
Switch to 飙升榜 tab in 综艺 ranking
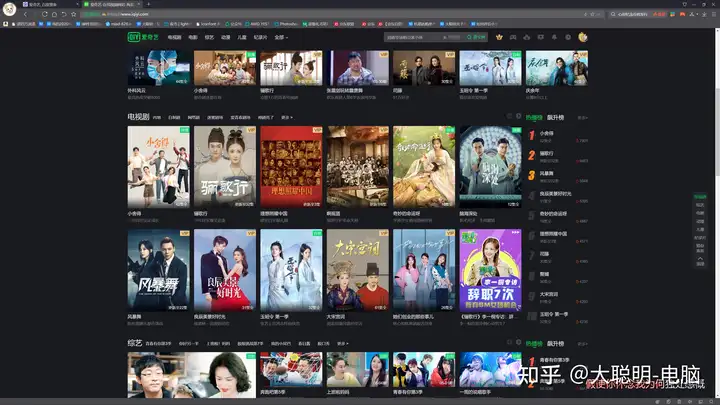pyautogui.click(x=555, y=343)
